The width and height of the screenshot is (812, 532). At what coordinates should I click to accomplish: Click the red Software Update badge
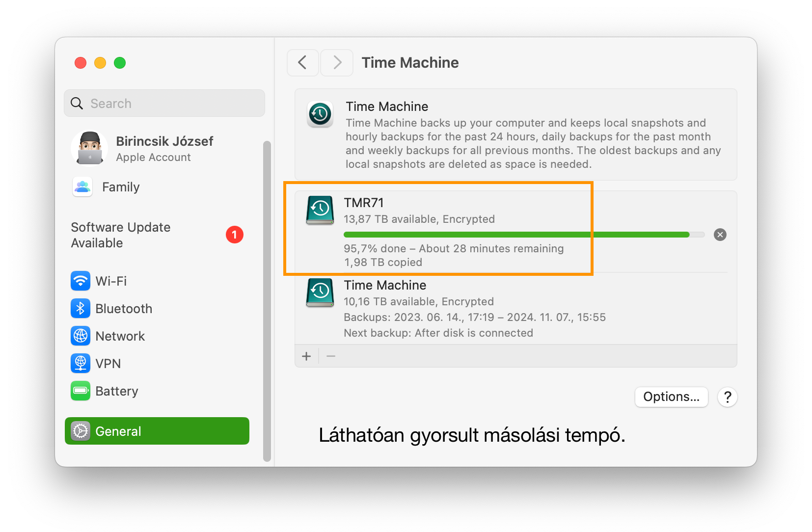(235, 235)
